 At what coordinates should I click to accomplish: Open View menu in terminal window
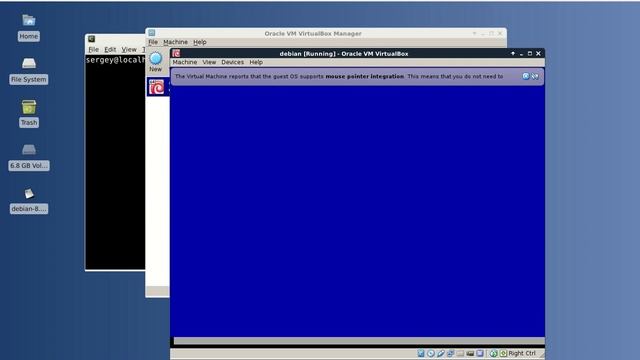pyautogui.click(x=129, y=49)
